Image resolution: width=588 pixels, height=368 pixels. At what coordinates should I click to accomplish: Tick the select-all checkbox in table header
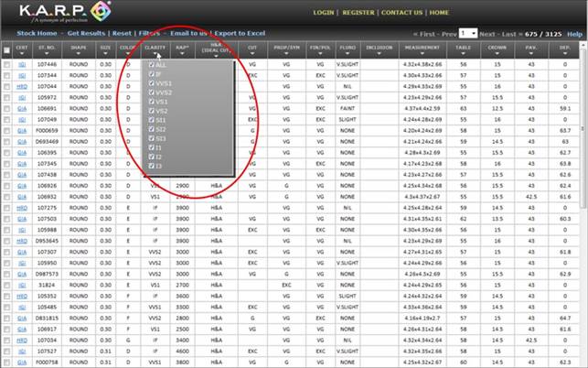click(7, 51)
